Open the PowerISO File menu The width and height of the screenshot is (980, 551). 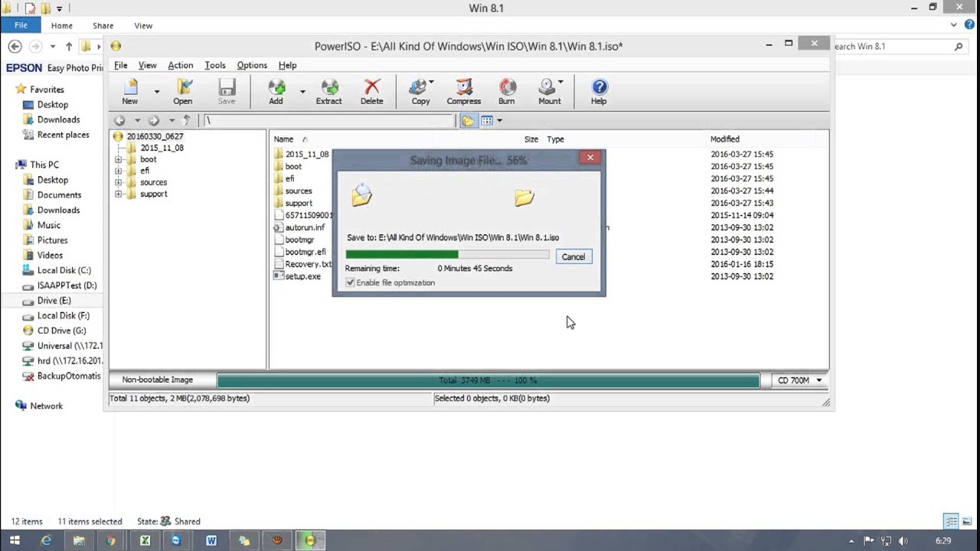coord(121,65)
